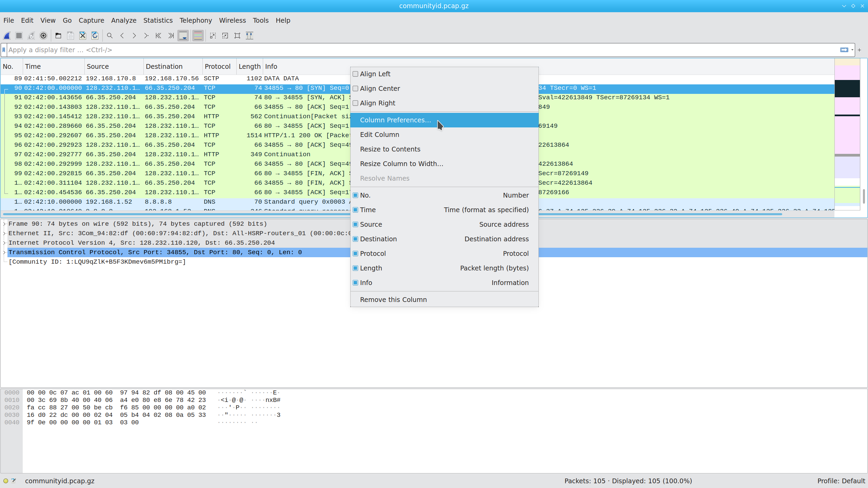This screenshot has height=488, width=868.
Task: Open the display filter history dropdown
Action: [x=852, y=50]
